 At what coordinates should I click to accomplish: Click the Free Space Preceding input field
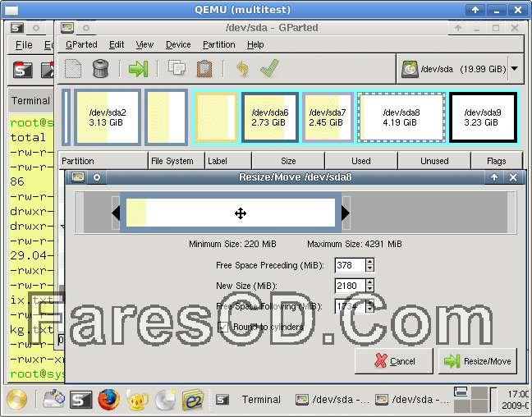click(x=350, y=265)
